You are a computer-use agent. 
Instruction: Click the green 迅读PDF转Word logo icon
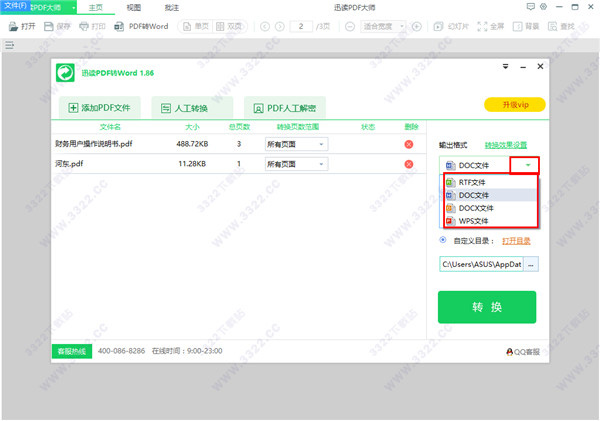click(65, 73)
